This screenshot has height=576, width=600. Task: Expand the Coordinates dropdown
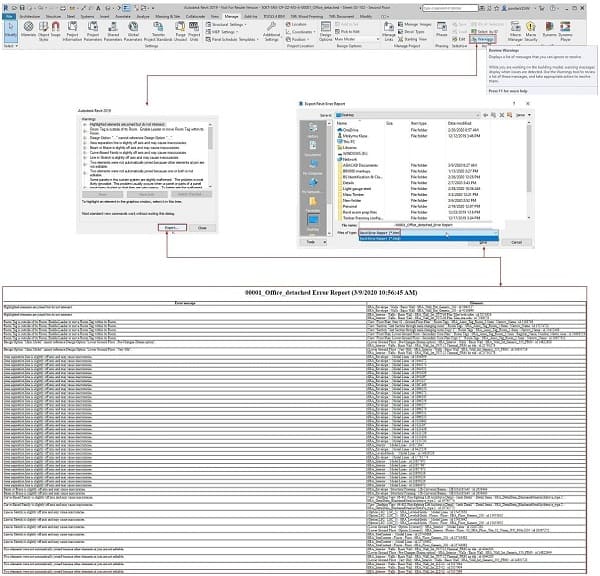tap(301, 32)
